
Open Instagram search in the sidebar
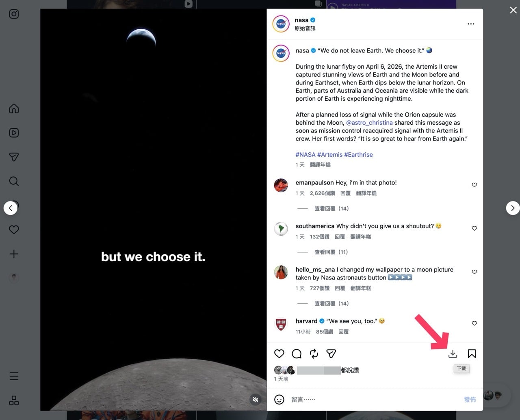click(x=14, y=181)
